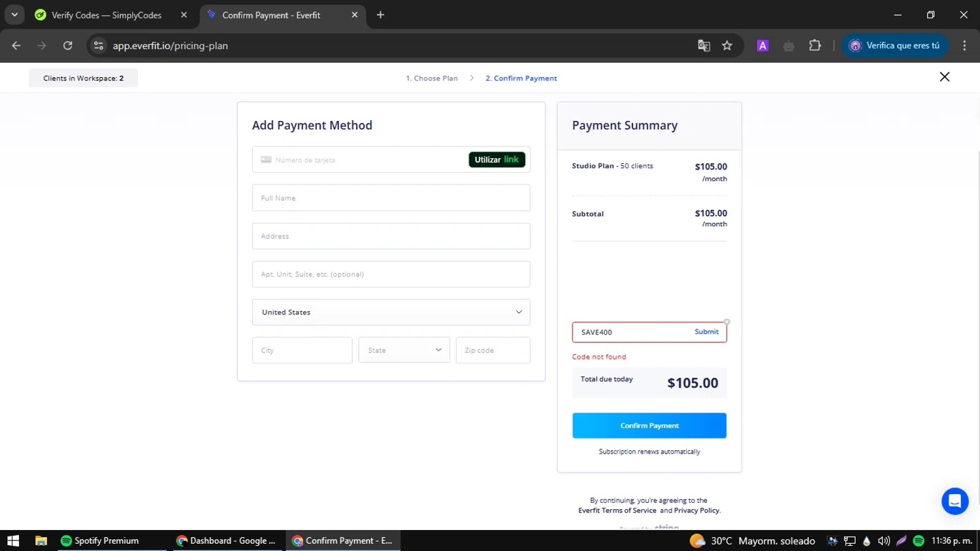Screen dimensions: 980x551
Task: Bookmark this page with the star icon
Action: pos(727,46)
